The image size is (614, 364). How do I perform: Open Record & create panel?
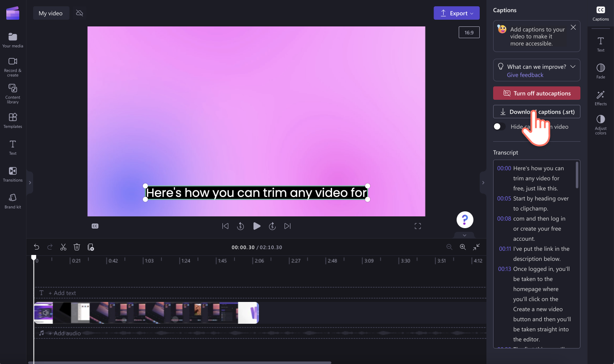coord(13,67)
